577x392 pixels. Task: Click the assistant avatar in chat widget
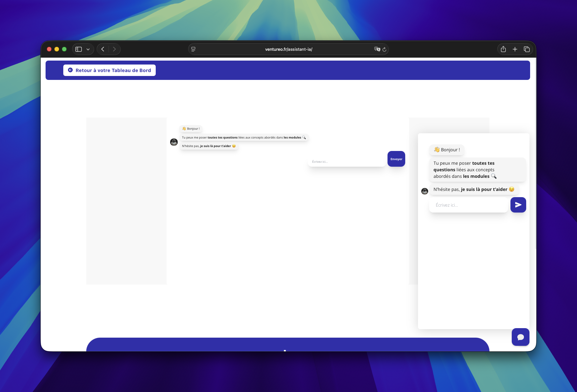pos(425,191)
